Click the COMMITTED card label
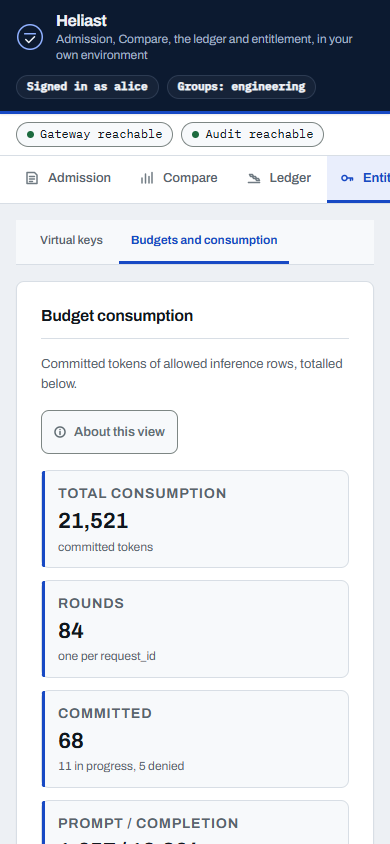 point(105,713)
